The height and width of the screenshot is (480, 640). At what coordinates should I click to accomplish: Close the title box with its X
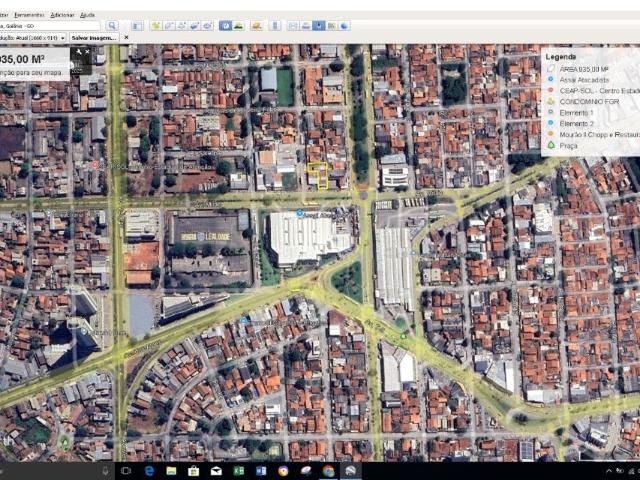pos(87,52)
